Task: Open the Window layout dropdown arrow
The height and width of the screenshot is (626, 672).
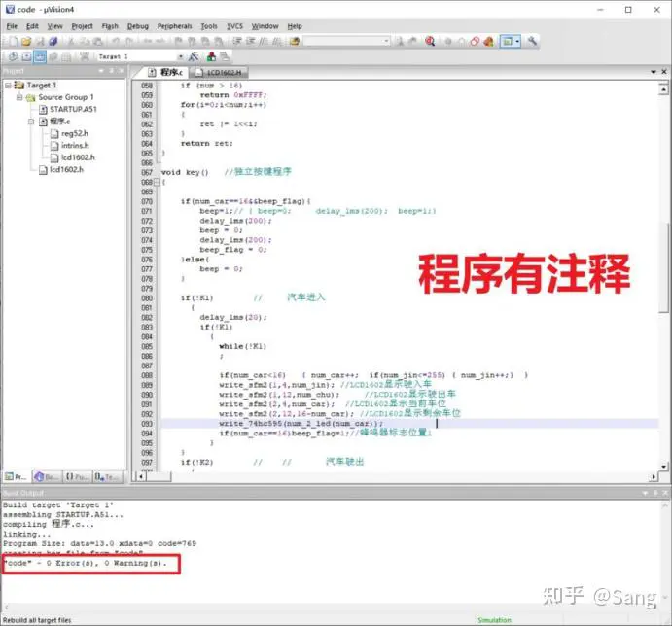Action: 517,41
